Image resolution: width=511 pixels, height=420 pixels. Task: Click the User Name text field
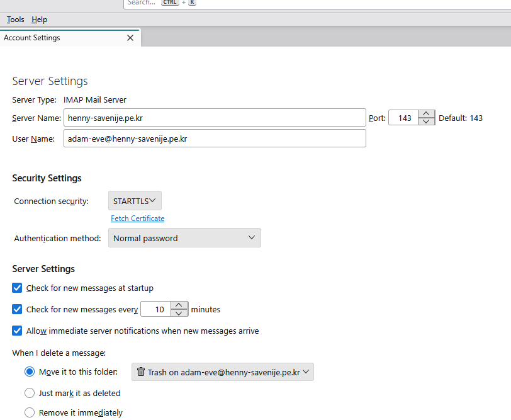(x=215, y=139)
